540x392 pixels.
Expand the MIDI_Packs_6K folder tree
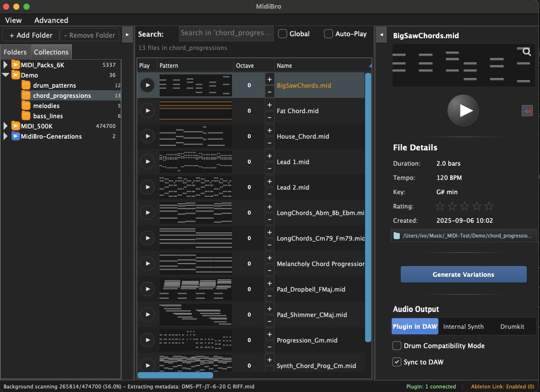point(6,65)
